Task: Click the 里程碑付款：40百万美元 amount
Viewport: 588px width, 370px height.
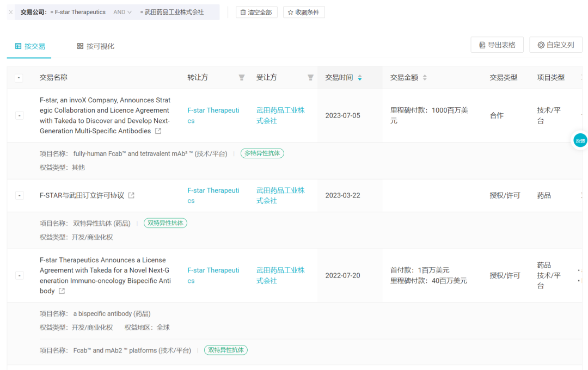Action: (428, 281)
